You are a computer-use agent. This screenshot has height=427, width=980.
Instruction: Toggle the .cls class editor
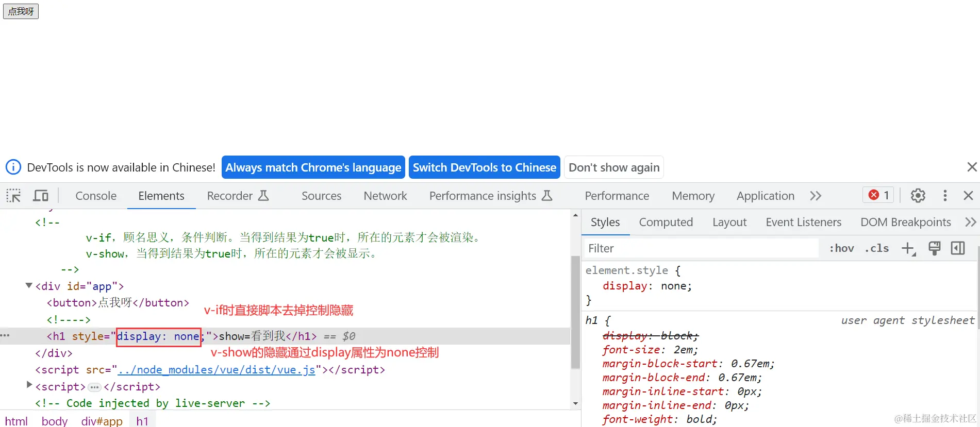(x=877, y=248)
